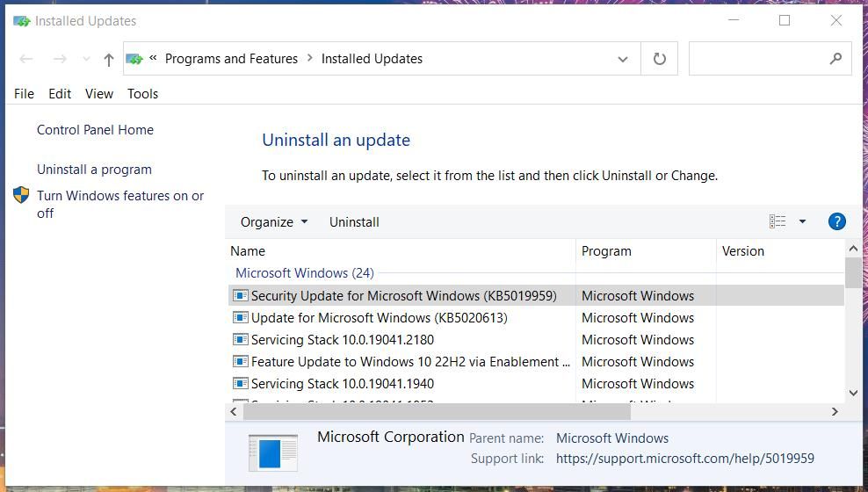
Task: Select Update for Microsoft Windows KB5020613
Action: (380, 318)
